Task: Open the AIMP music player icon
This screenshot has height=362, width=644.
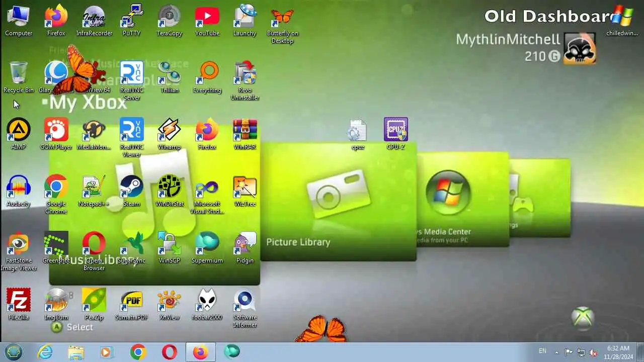Action: 19,134
